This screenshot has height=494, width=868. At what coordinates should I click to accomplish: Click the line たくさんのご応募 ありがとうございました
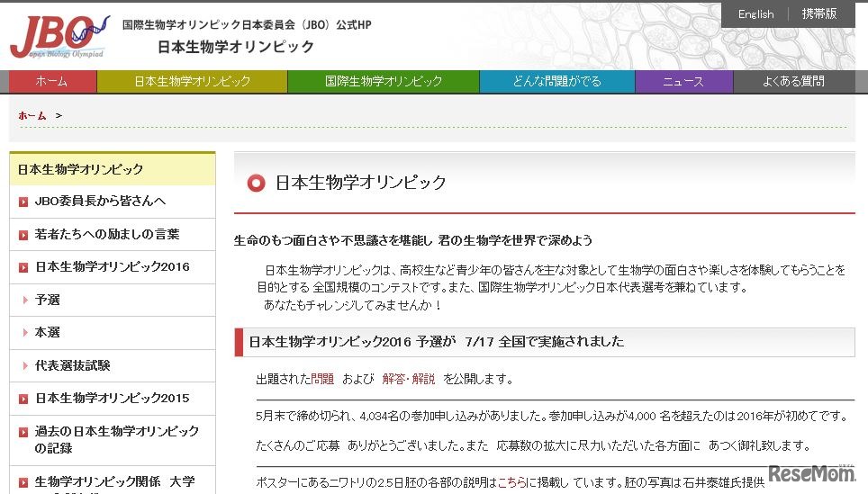click(x=534, y=445)
